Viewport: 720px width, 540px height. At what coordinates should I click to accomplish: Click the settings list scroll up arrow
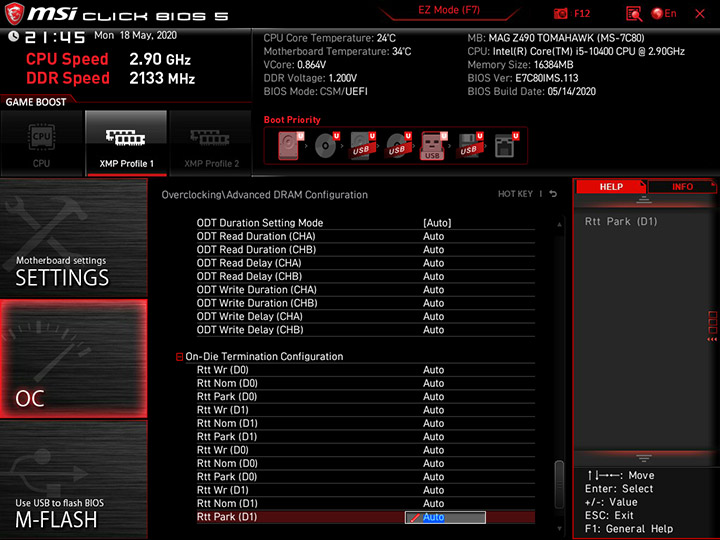559,225
